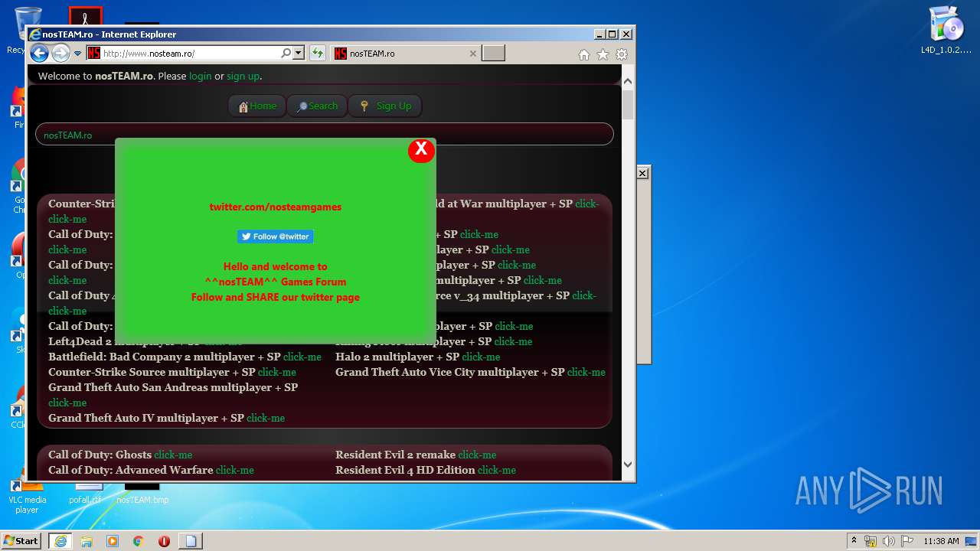Click the Action Center flag tray icon
980x551 pixels.
906,541
